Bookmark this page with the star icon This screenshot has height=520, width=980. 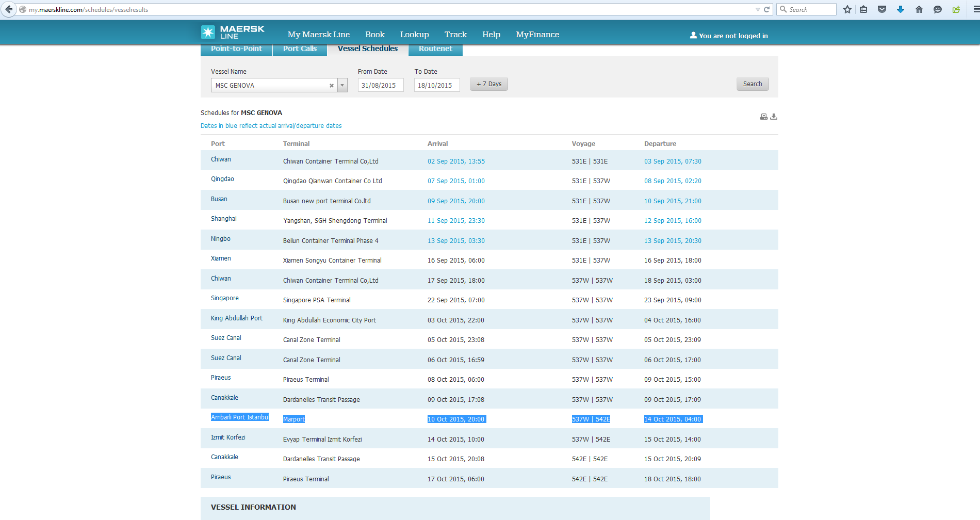tap(847, 9)
